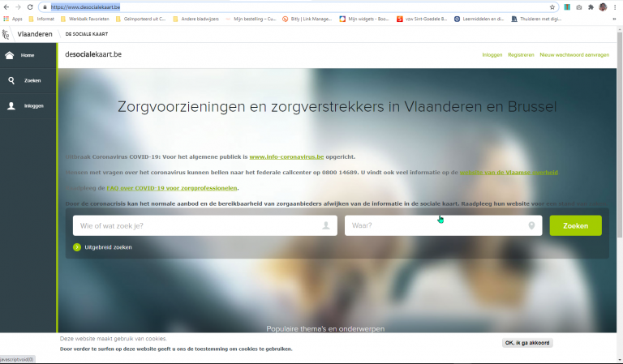This screenshot has width=623, height=364.
Task: Click the green Zoeken button
Action: tap(575, 225)
